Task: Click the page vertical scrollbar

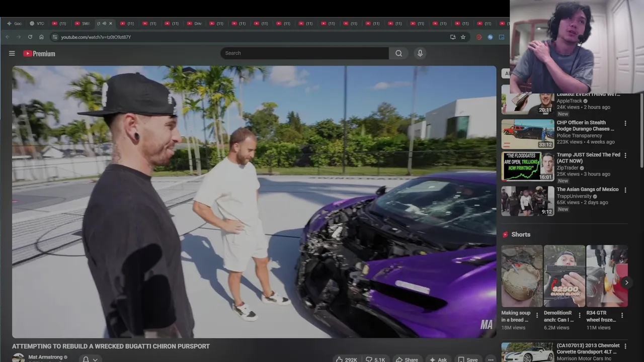Action: click(x=641, y=131)
